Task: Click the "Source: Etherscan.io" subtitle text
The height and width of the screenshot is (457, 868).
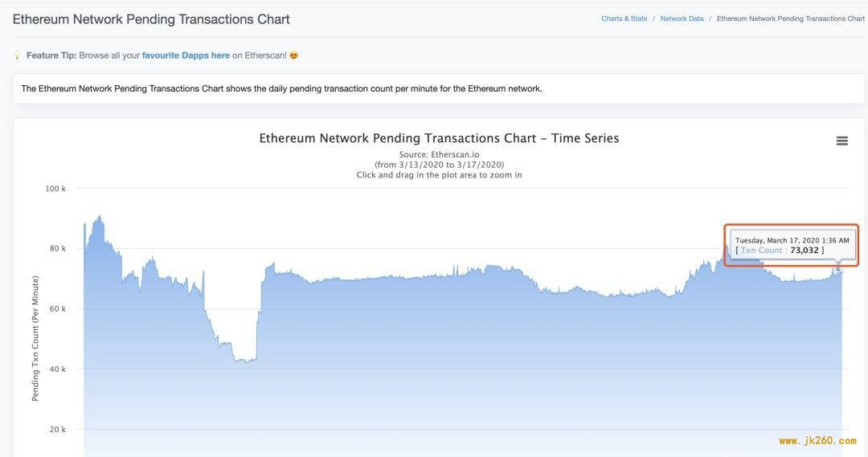Action: 439,154
